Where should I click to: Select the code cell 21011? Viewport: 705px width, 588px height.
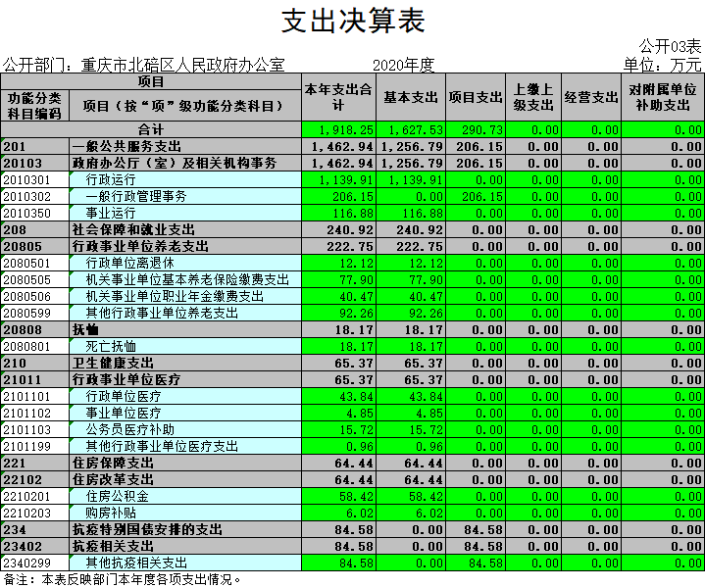coord(34,379)
